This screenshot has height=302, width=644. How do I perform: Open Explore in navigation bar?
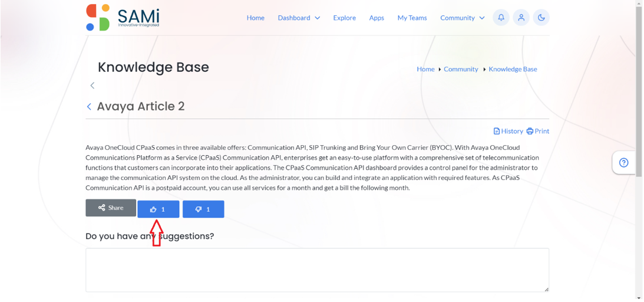(345, 18)
